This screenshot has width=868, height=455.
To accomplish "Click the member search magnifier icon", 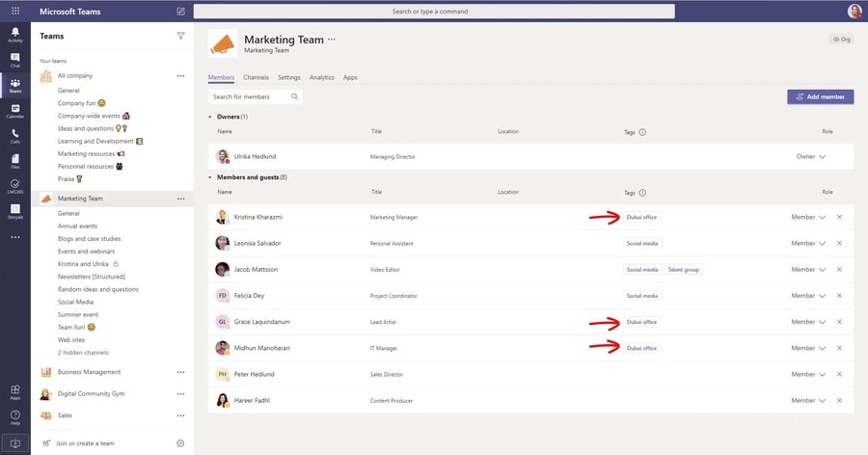I will [294, 96].
